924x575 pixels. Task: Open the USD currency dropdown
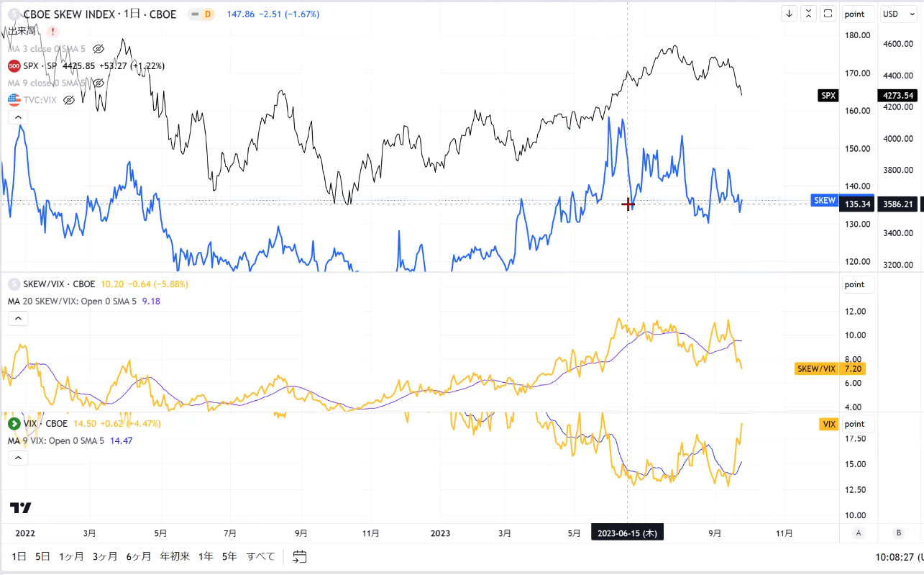pyautogui.click(x=897, y=14)
